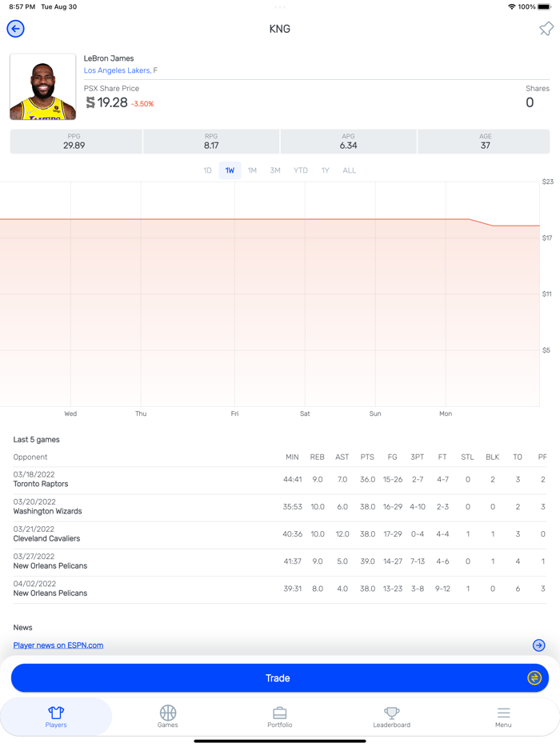Show the ALL chart range
560x747 pixels.
point(350,170)
